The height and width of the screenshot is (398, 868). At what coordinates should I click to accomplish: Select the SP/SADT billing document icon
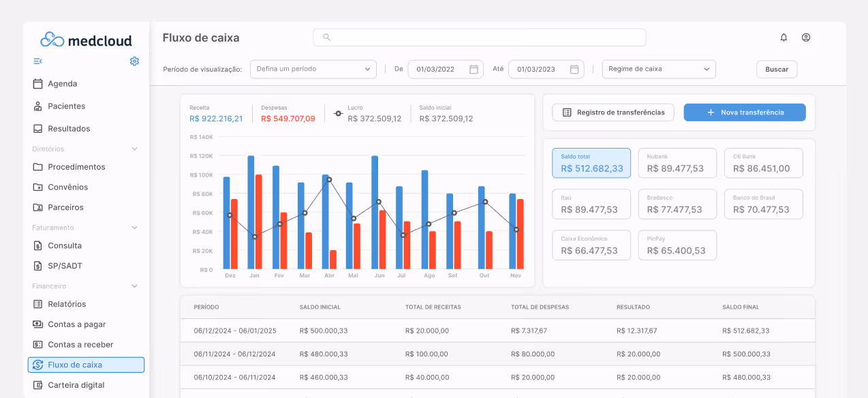37,266
